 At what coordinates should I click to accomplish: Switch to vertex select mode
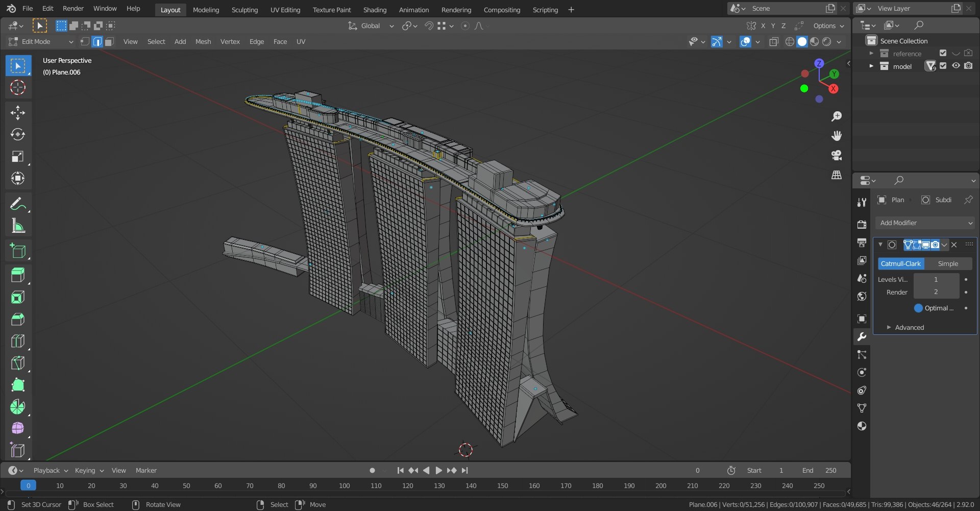[x=85, y=42]
